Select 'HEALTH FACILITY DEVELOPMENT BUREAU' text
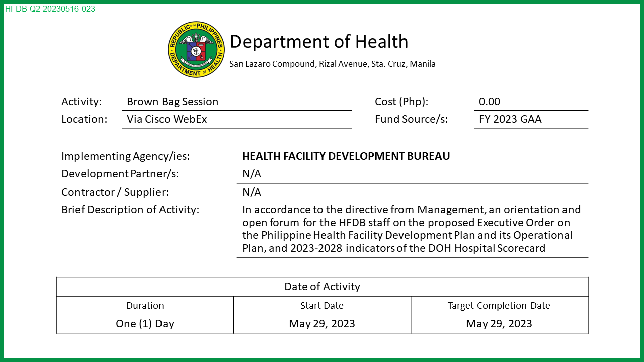The width and height of the screenshot is (644, 362). [x=346, y=156]
